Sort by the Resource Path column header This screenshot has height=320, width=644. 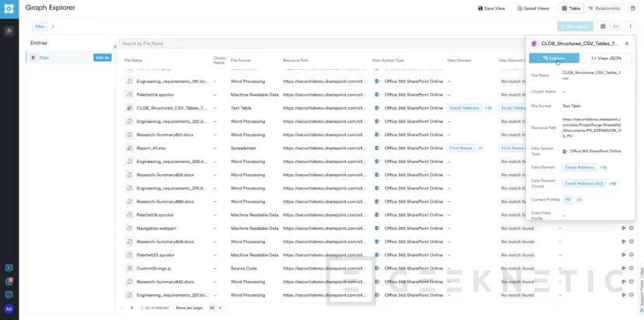(295, 61)
